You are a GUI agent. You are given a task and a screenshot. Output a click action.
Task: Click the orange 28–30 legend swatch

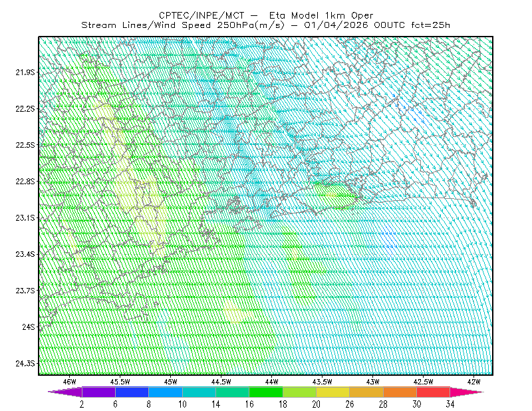[x=400, y=392]
